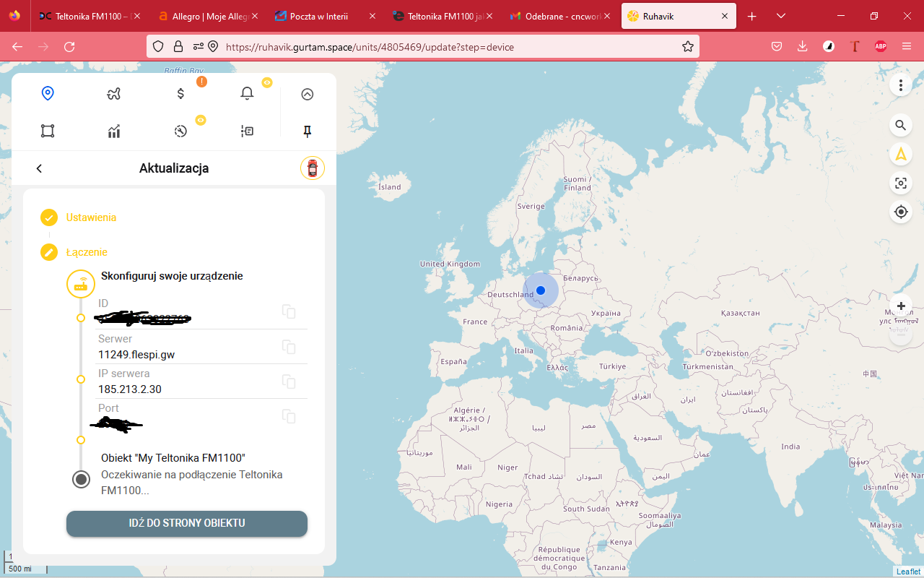Open the map location pin section
The width and height of the screenshot is (924, 578).
pyautogui.click(x=48, y=93)
